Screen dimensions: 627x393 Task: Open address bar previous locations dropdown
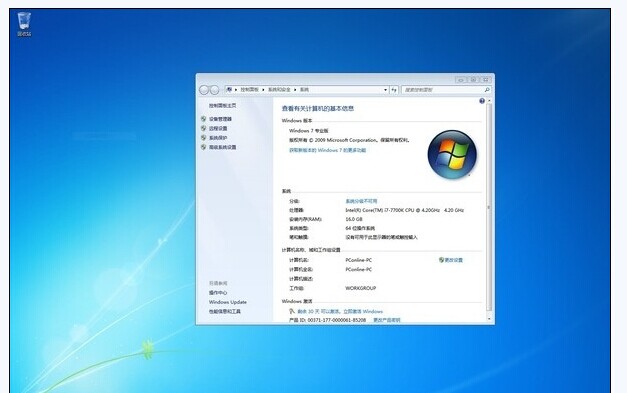[385, 90]
